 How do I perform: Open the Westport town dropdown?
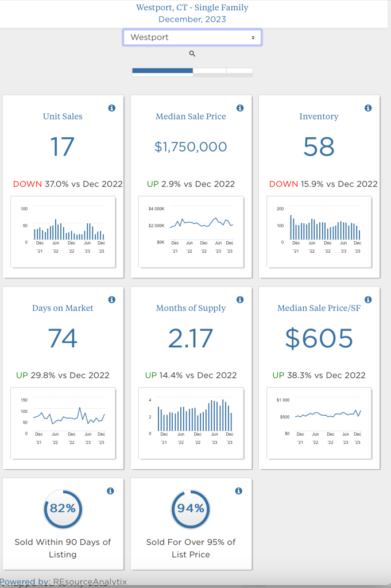click(192, 37)
